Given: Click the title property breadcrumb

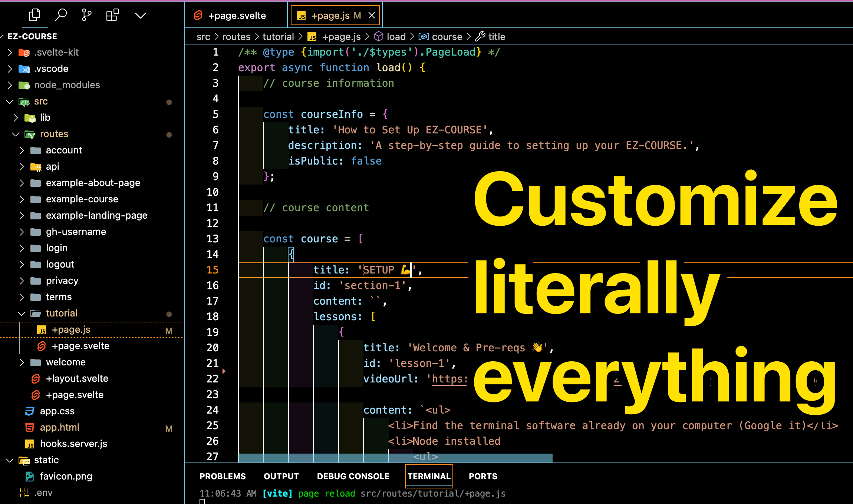Looking at the screenshot, I should pos(490,37).
